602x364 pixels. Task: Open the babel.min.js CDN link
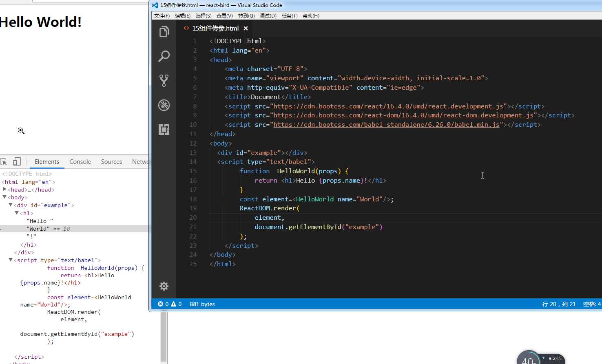(386, 125)
